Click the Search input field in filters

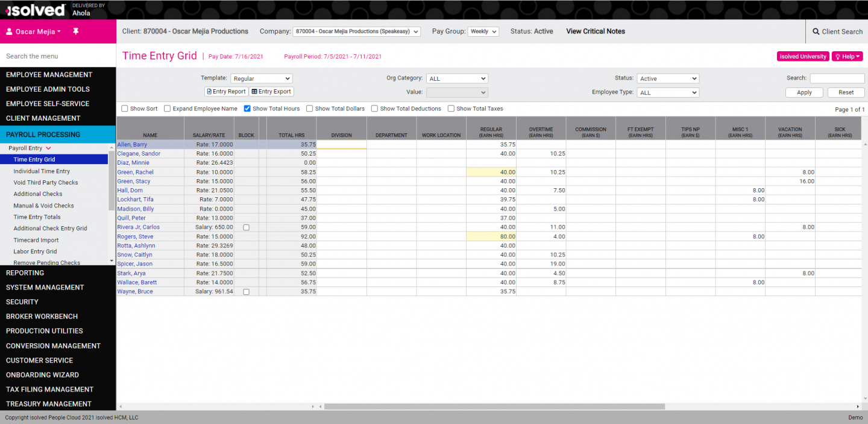point(837,78)
